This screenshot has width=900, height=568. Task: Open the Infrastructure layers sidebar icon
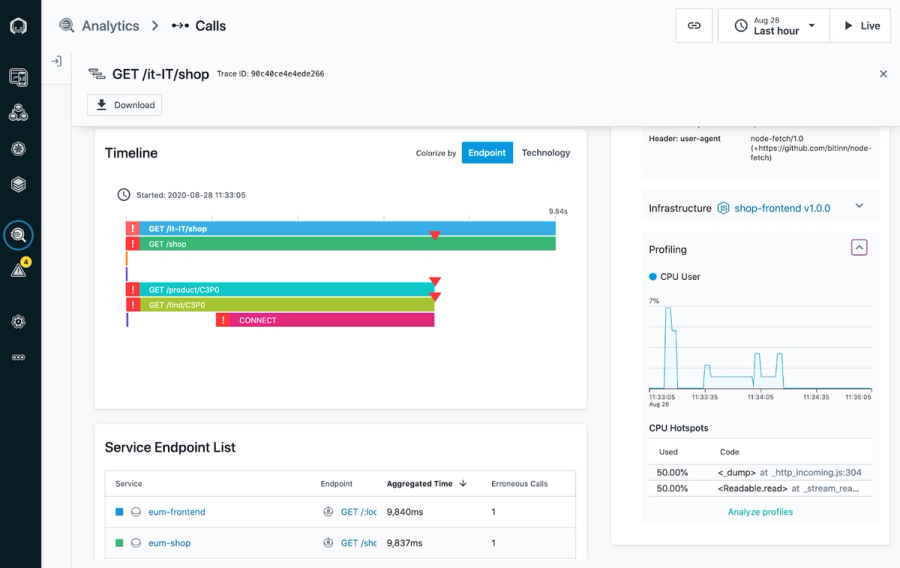click(18, 184)
